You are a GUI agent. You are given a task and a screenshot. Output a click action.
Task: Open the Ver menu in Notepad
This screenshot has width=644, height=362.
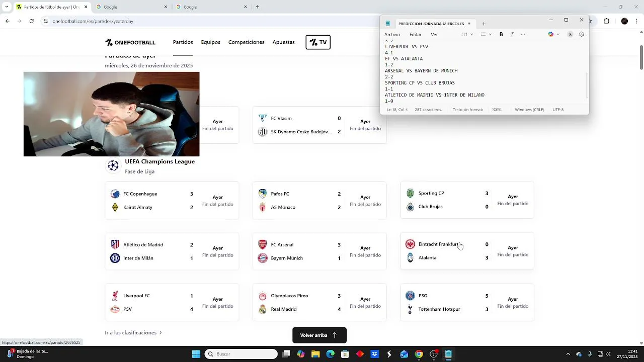(x=434, y=35)
